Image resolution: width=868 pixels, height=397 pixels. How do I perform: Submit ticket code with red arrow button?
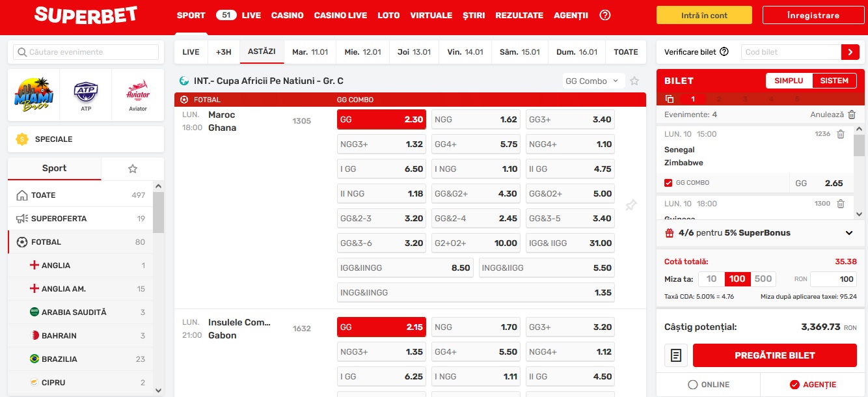850,52
